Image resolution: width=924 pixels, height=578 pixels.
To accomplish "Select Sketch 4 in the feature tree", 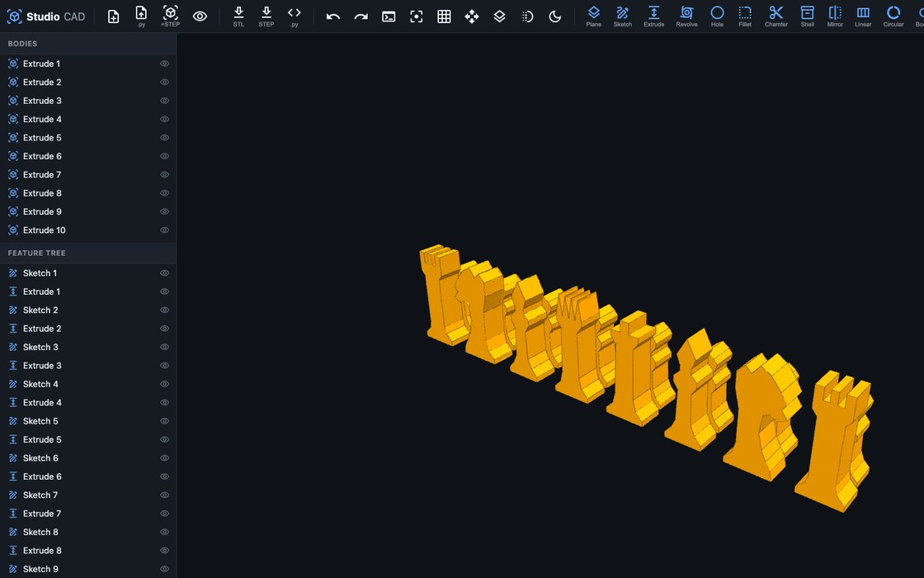I will (87, 384).
